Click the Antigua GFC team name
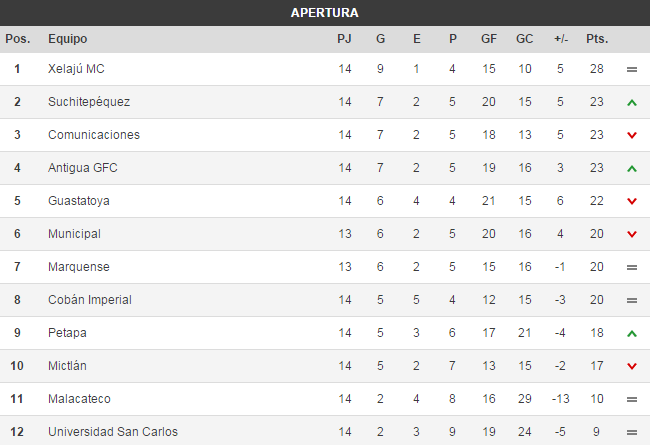 pyautogui.click(x=83, y=168)
